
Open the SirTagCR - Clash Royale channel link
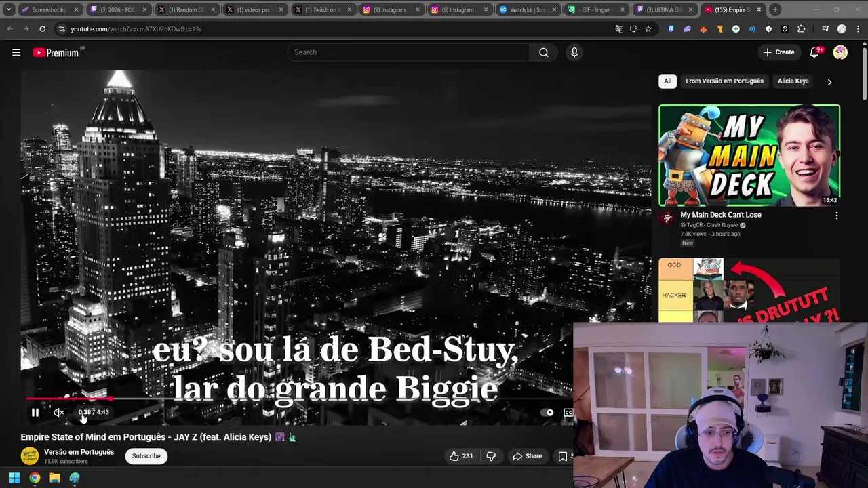point(709,225)
